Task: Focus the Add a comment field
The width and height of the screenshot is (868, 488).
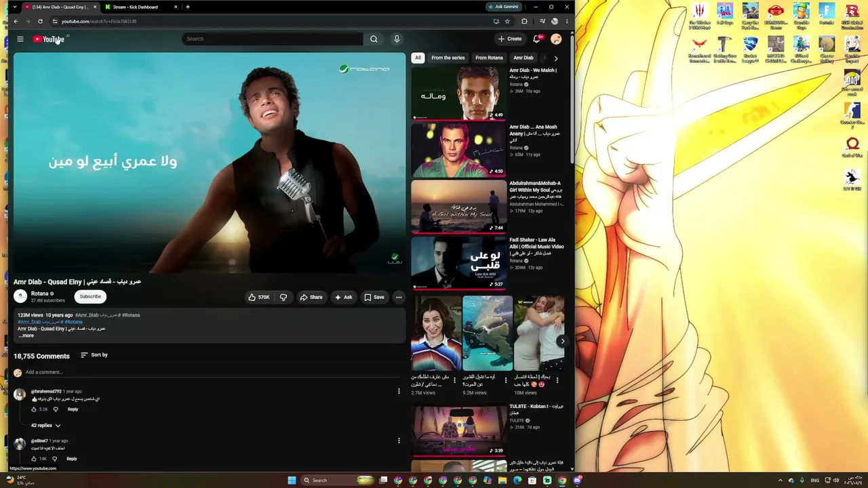Action: coord(214,372)
